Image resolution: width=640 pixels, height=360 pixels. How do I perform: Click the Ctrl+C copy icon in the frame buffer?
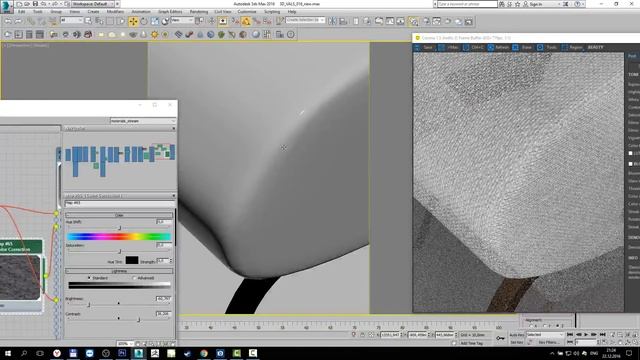[466, 47]
